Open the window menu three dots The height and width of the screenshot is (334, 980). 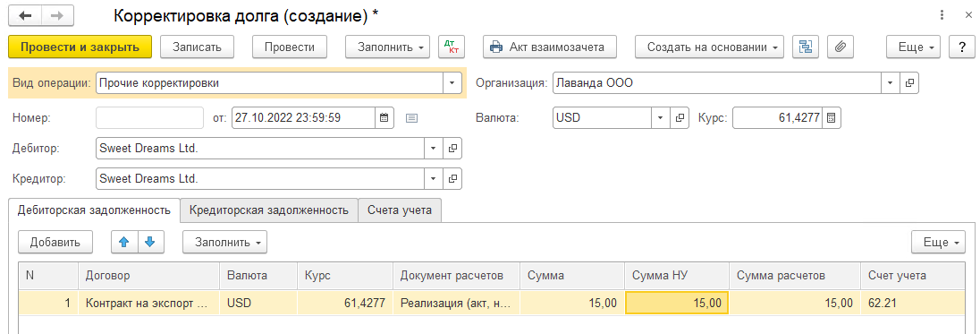point(942,15)
